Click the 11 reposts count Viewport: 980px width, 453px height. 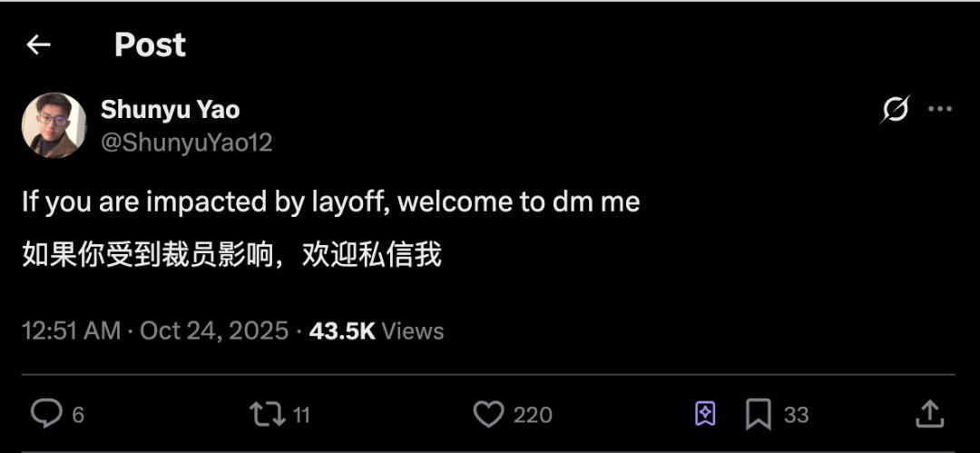pos(302,415)
